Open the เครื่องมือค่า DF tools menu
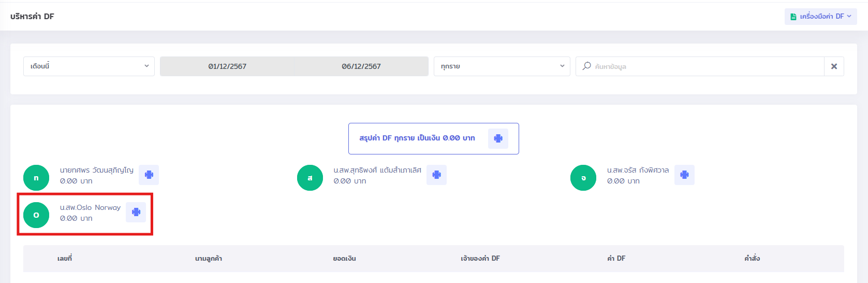Image resolution: width=868 pixels, height=283 pixels. 821,17
